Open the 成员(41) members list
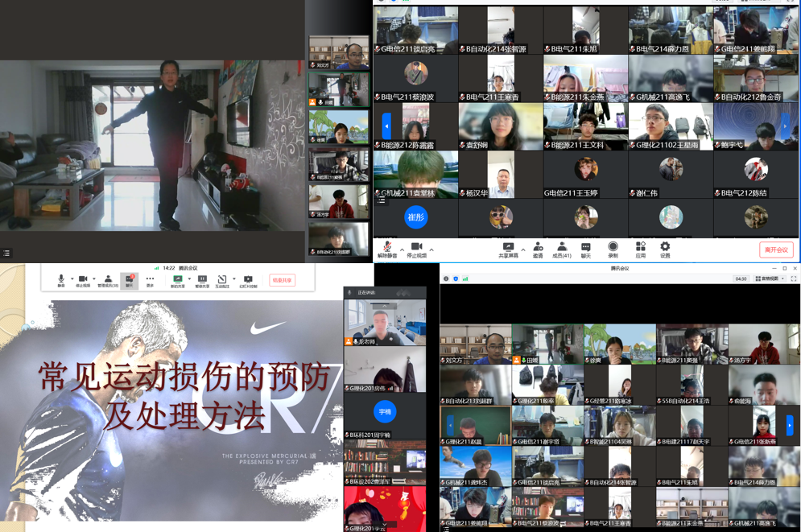Screen dimensions: 801x532 (561, 248)
